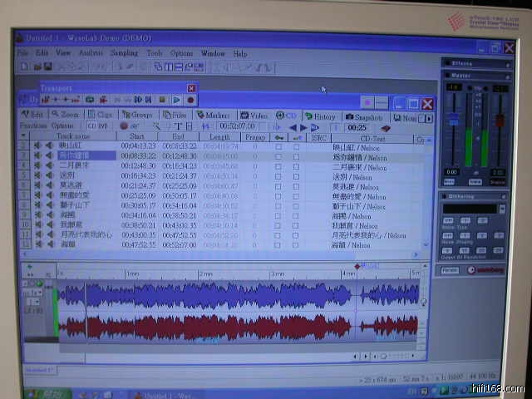The image size is (532, 399).
Task: Click the Save icon in main toolbar
Action: (48, 66)
